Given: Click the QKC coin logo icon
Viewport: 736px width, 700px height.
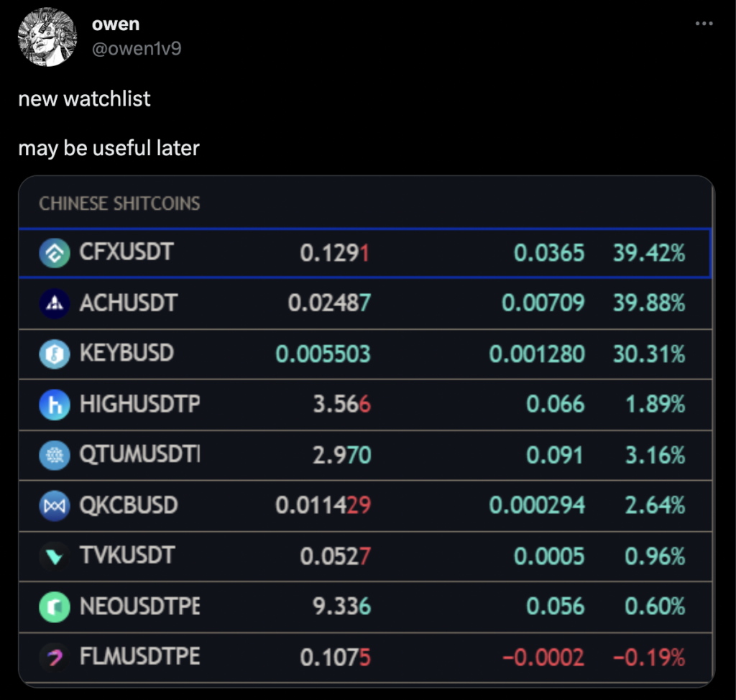Looking at the screenshot, I should [x=55, y=506].
